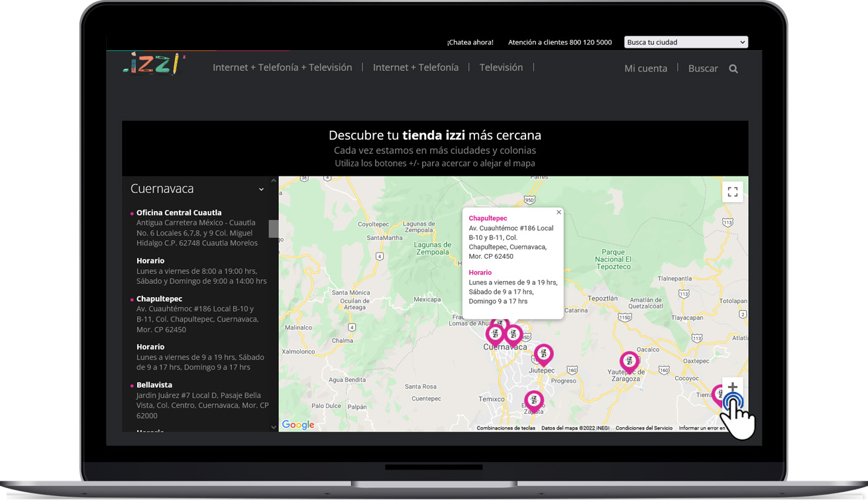Click the Chapultepec title in map popup
Image resolution: width=868 pixels, height=500 pixels.
coord(488,218)
